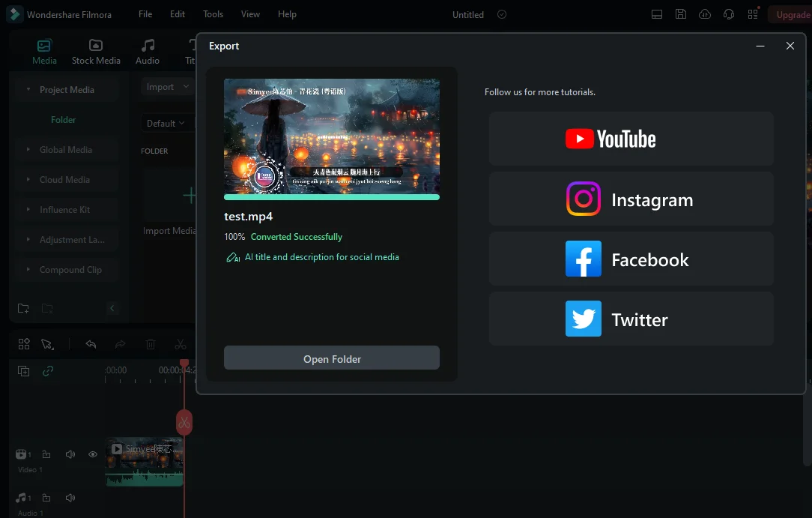Select the timeline selection pointer tool

[x=48, y=344]
